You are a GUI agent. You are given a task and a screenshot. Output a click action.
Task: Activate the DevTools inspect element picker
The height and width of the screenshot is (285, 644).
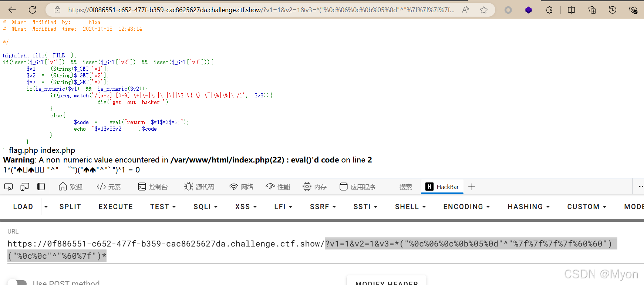pos(9,187)
